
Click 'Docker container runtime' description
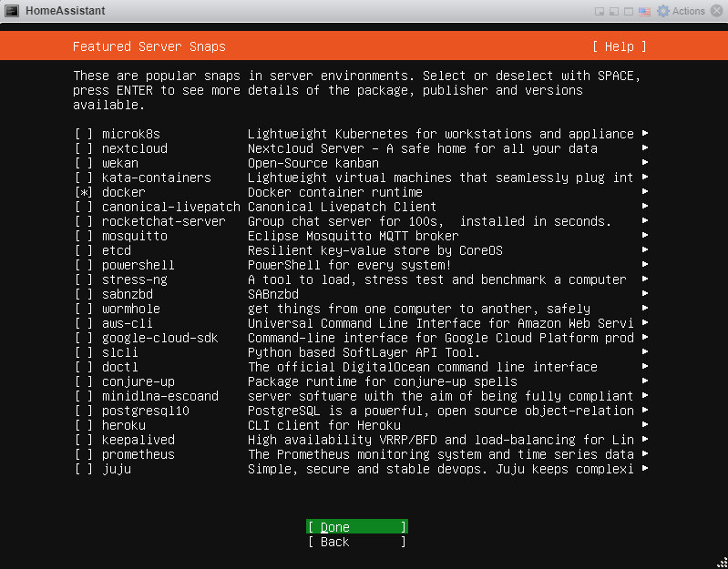335,192
